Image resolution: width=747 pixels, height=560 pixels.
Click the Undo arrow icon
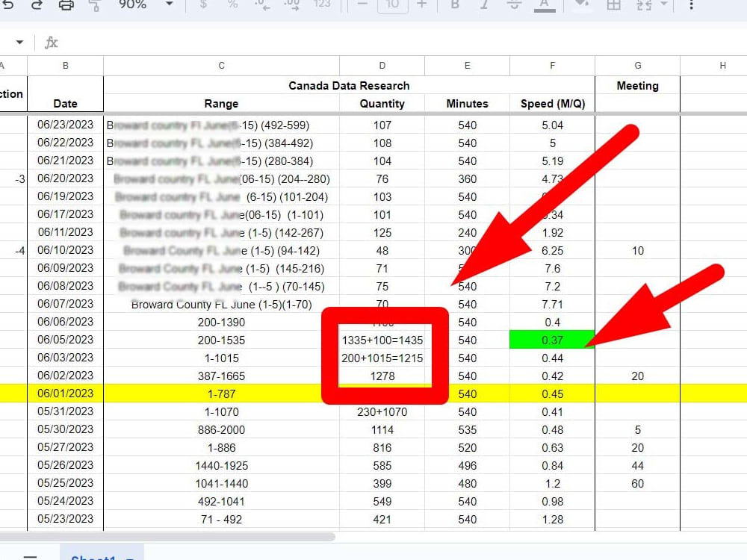click(8, 5)
